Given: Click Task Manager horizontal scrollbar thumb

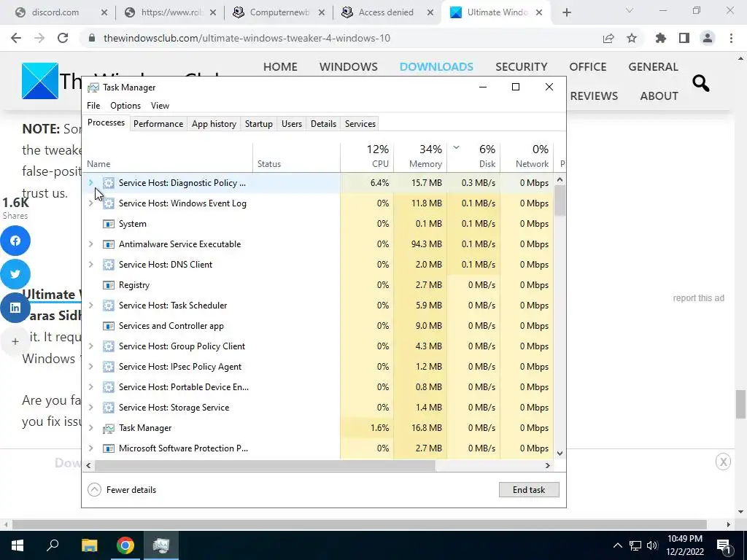Looking at the screenshot, I should 265,466.
